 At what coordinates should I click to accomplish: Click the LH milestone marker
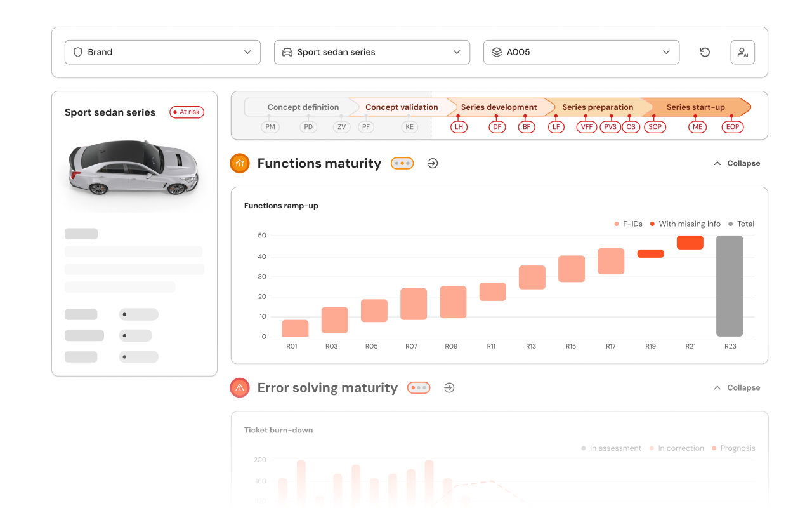click(x=459, y=127)
